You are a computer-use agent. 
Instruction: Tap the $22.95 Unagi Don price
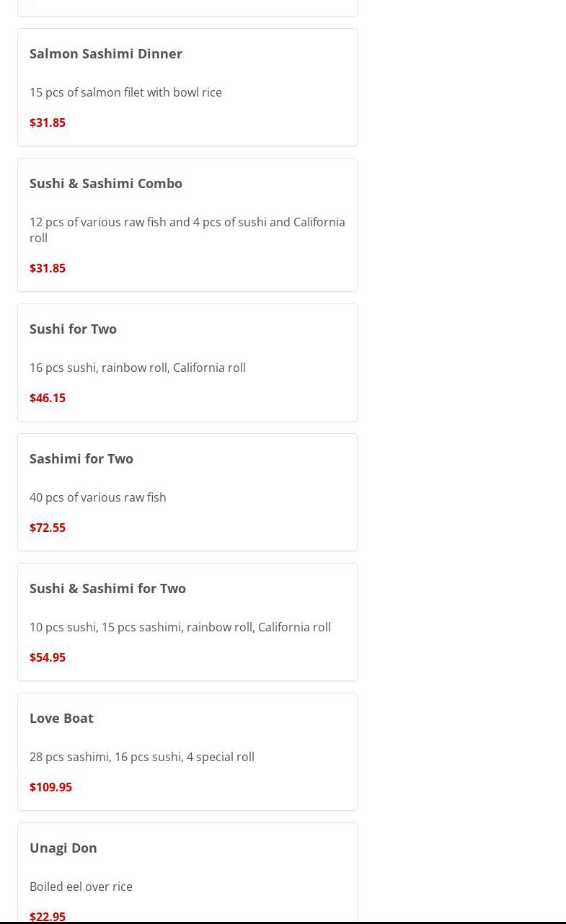pyautogui.click(x=48, y=916)
